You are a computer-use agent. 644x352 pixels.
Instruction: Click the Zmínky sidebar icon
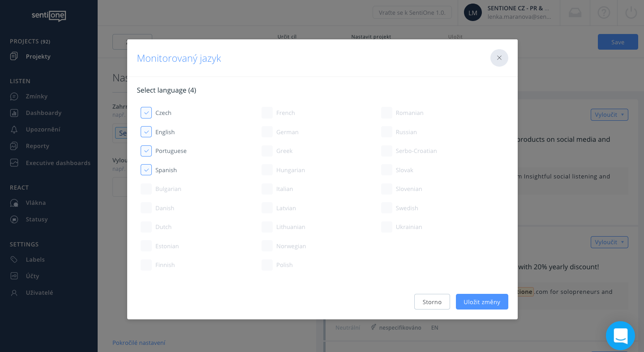pos(14,96)
